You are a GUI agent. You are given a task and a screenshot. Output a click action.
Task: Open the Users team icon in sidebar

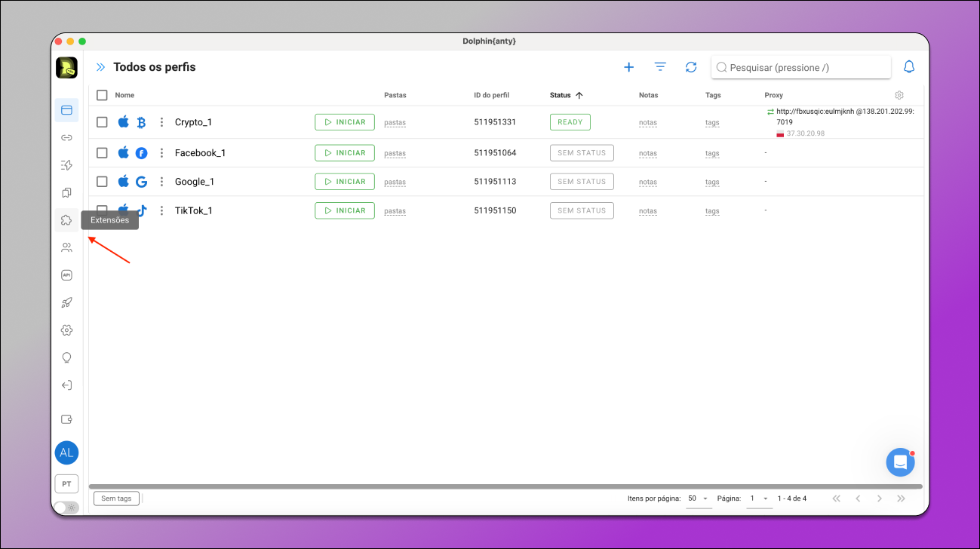[x=66, y=247]
